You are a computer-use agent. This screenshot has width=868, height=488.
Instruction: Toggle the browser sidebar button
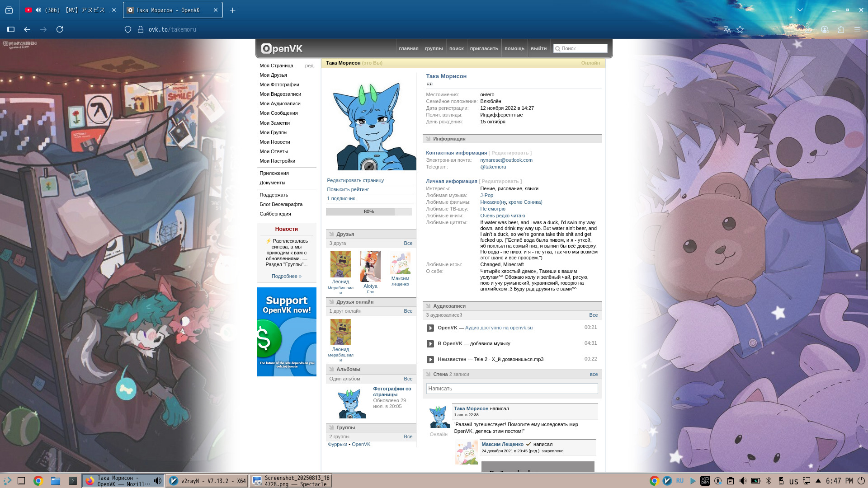[11, 29]
